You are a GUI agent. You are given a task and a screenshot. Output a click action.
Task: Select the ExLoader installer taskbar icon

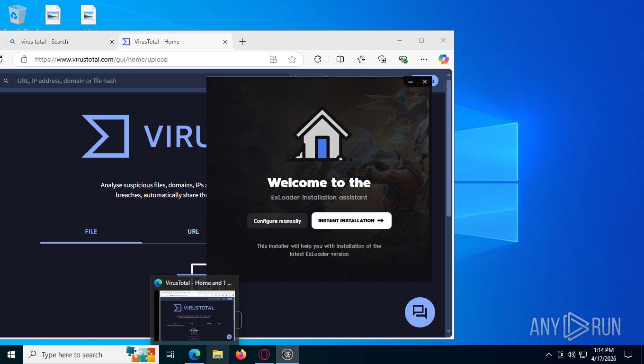tap(287, 354)
